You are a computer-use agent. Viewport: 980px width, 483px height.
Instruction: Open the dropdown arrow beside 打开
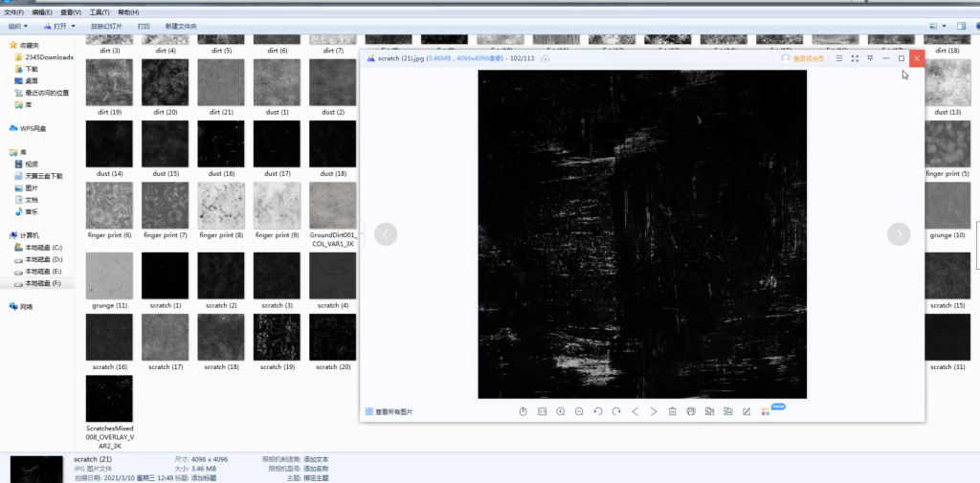tap(75, 27)
